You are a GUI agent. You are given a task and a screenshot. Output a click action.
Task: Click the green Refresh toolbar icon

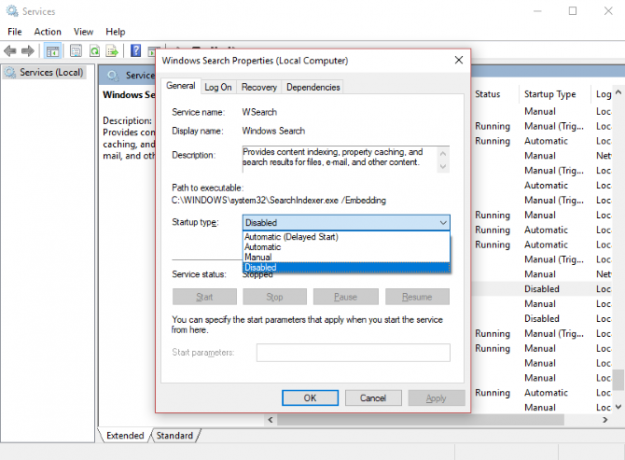tap(94, 51)
